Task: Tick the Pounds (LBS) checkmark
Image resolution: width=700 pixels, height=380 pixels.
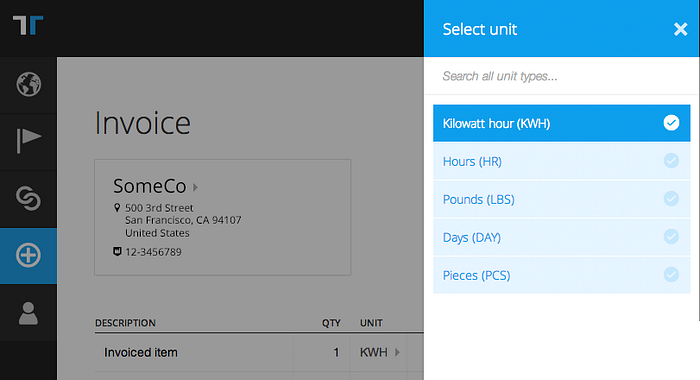Action: [x=671, y=199]
